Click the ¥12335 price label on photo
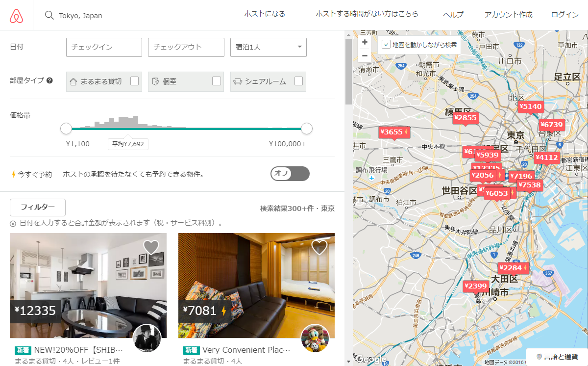Screen dimensions: 588x366 tap(36, 311)
